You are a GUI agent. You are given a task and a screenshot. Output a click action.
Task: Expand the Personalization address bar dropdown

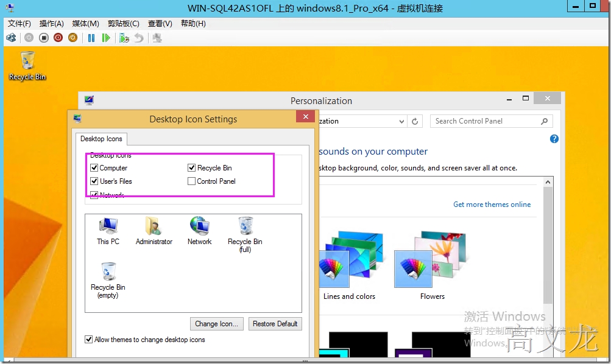pos(401,122)
